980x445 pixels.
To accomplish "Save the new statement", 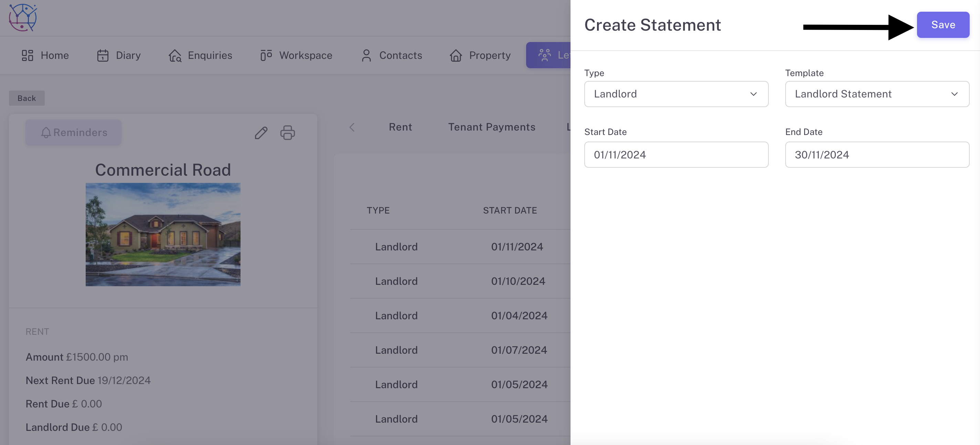I will click(943, 25).
